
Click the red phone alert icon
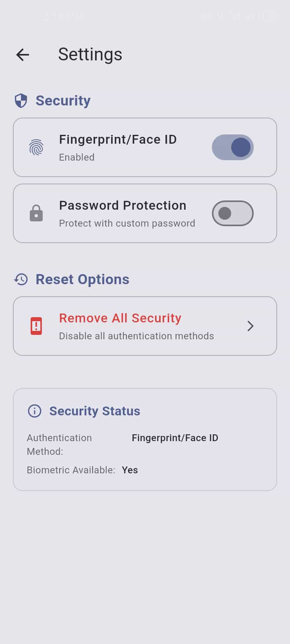click(36, 326)
